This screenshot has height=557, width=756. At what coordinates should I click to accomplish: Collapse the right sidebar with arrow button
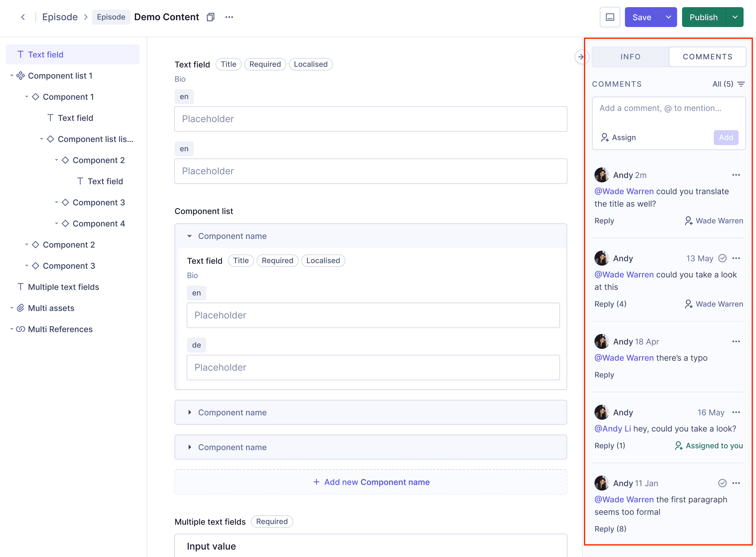[x=581, y=57]
